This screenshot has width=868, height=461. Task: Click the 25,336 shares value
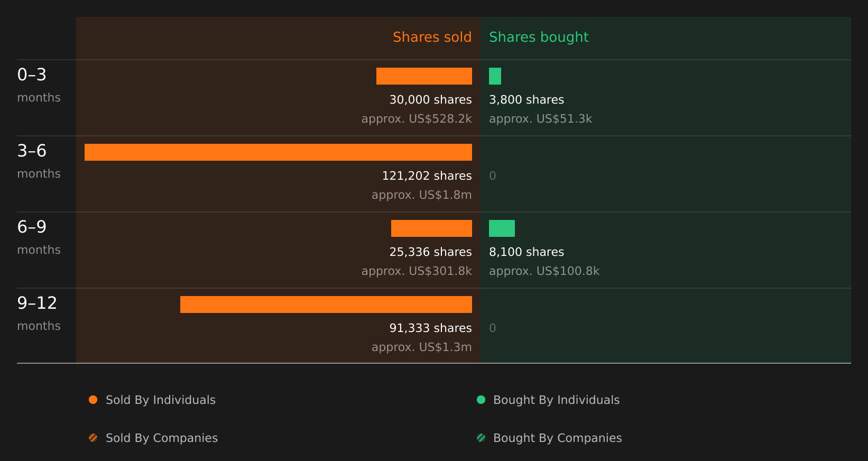point(431,252)
